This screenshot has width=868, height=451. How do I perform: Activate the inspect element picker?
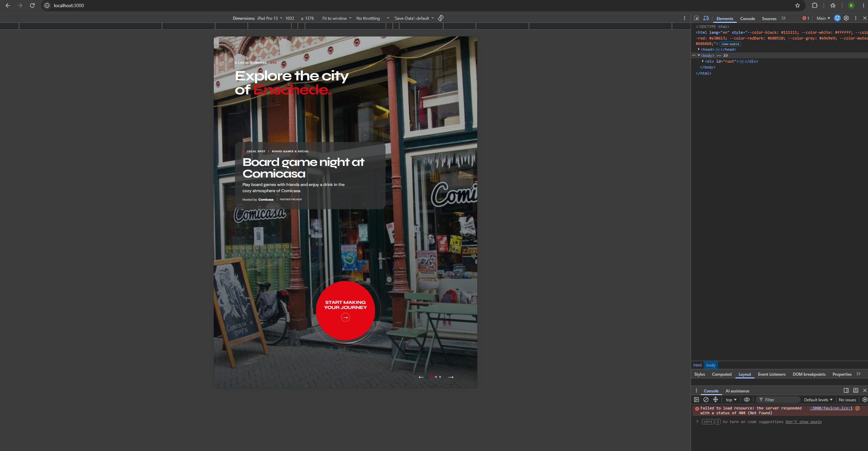tap(696, 18)
